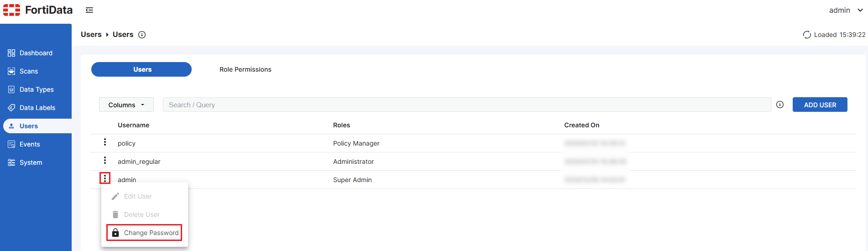This screenshot has height=251, width=868.
Task: Click the System sliders icon
Action: (11, 162)
